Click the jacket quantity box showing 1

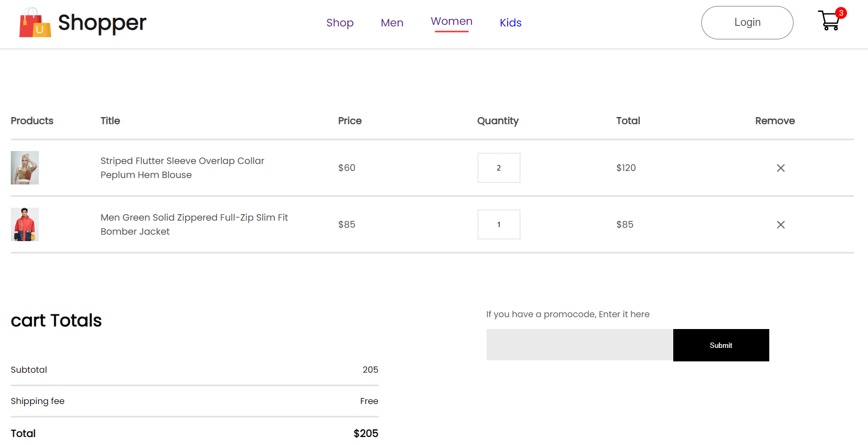[x=498, y=224]
